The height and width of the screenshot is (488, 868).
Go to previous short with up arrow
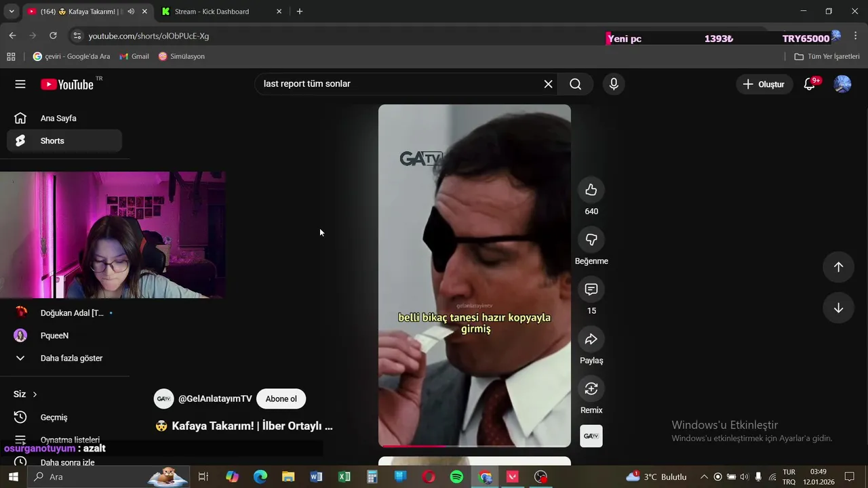pos(838,267)
